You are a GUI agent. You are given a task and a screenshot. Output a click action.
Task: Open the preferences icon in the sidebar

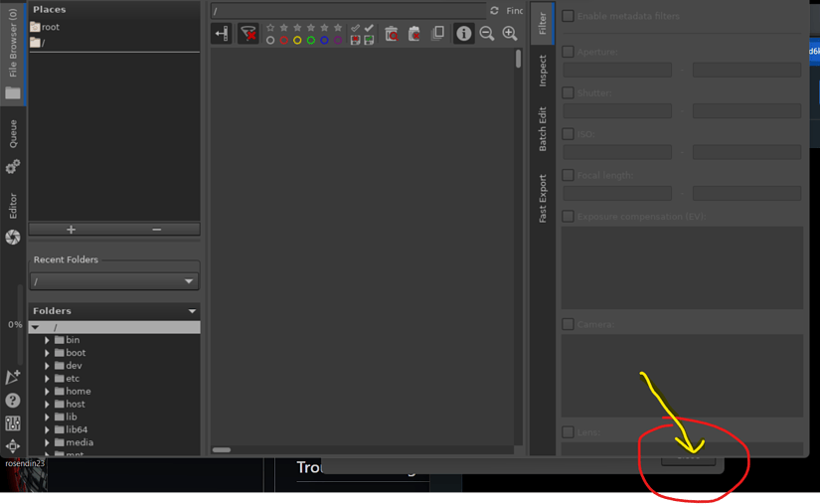click(x=13, y=422)
